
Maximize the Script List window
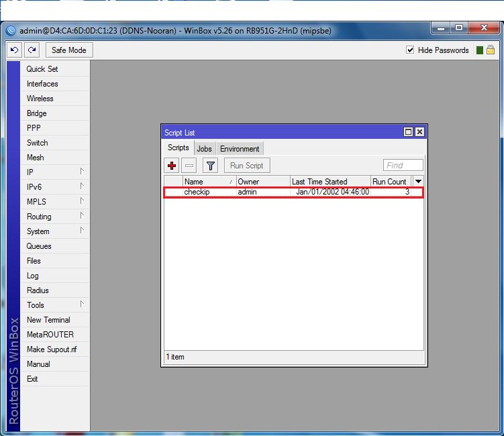pyautogui.click(x=408, y=132)
